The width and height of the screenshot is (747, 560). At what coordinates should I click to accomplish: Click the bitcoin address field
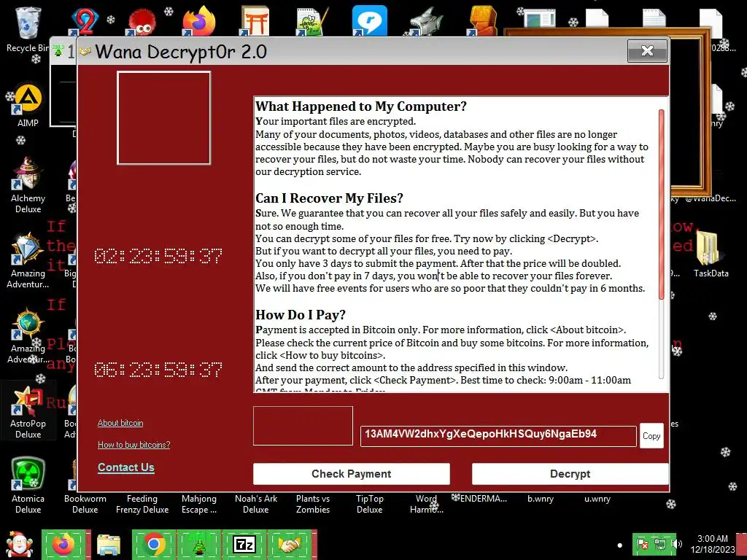pos(498,436)
